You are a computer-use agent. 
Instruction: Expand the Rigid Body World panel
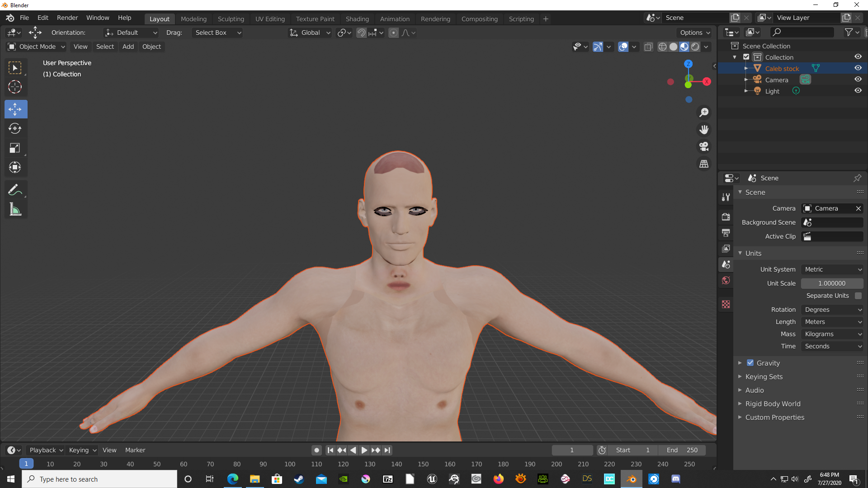[x=773, y=404]
